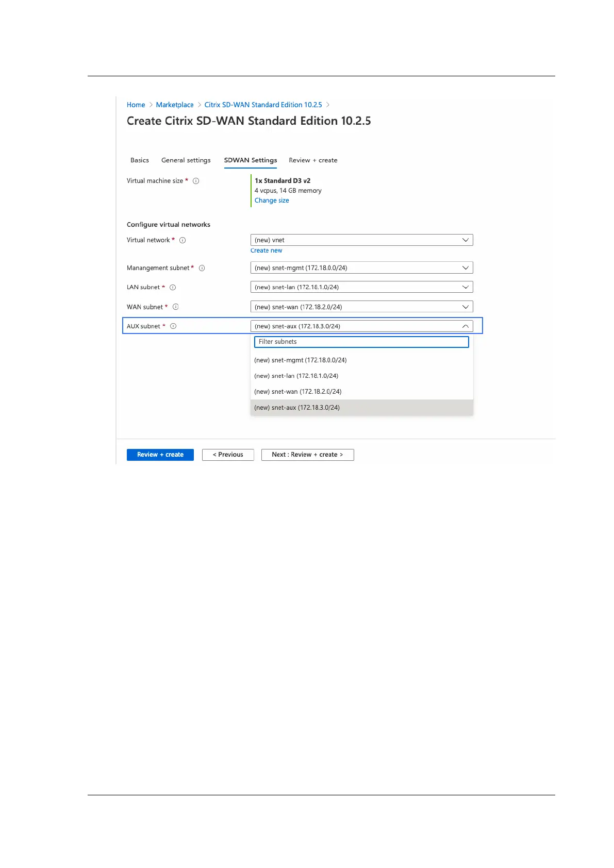Switch to the Basics tab
The height and width of the screenshot is (868, 614).
[140, 160]
